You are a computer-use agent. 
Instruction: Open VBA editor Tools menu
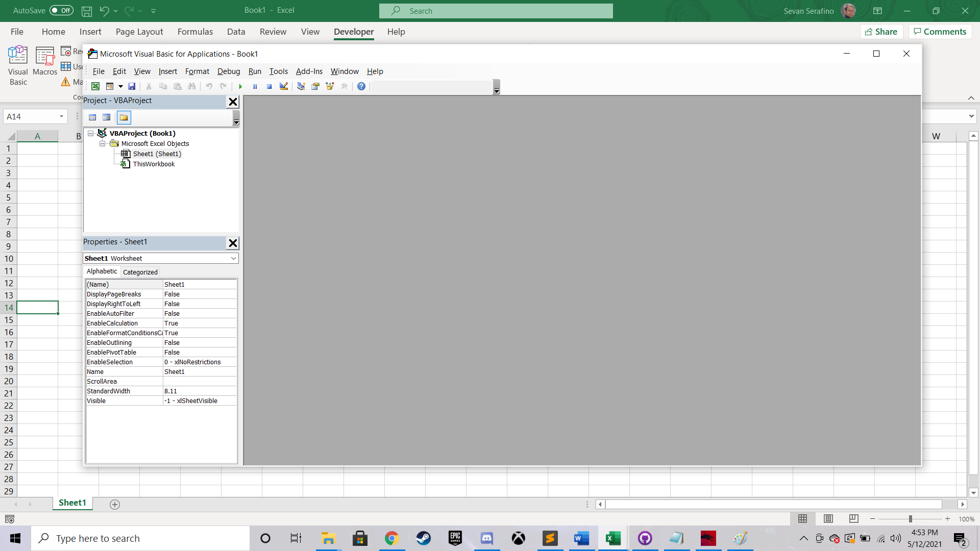279,71
